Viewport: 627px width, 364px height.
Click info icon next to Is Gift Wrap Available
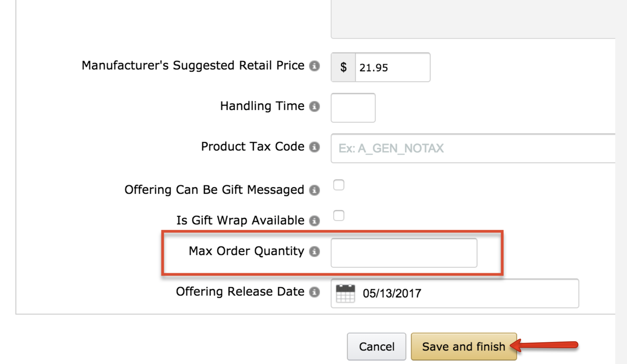[x=314, y=221]
